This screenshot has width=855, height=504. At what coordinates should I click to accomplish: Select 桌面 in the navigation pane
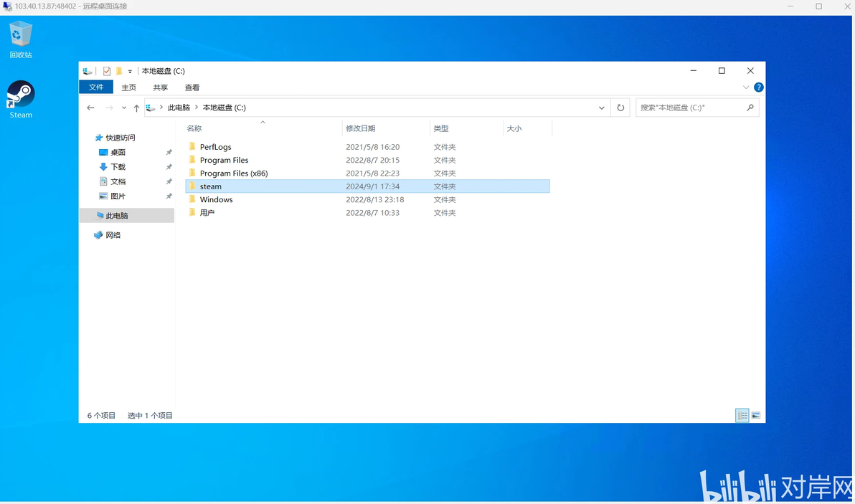tap(118, 153)
